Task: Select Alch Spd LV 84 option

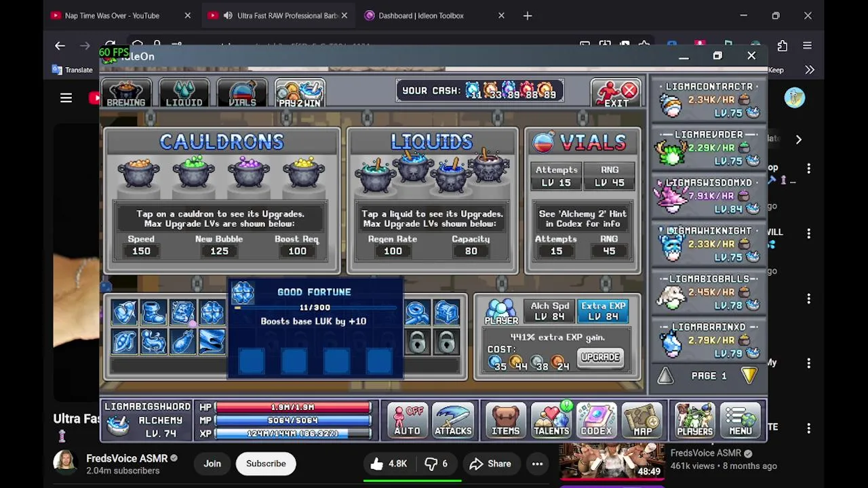Action: [550, 311]
